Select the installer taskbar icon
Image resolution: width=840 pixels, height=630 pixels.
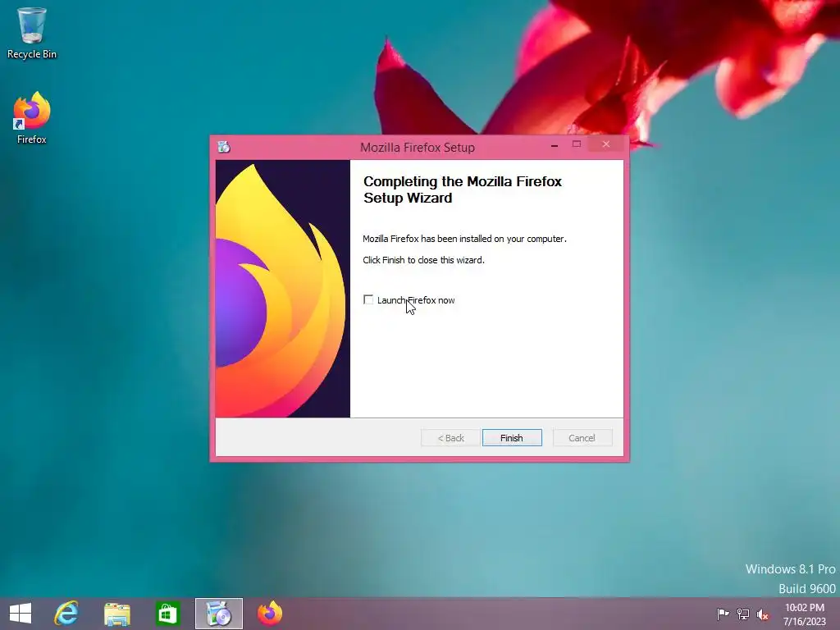218,614
